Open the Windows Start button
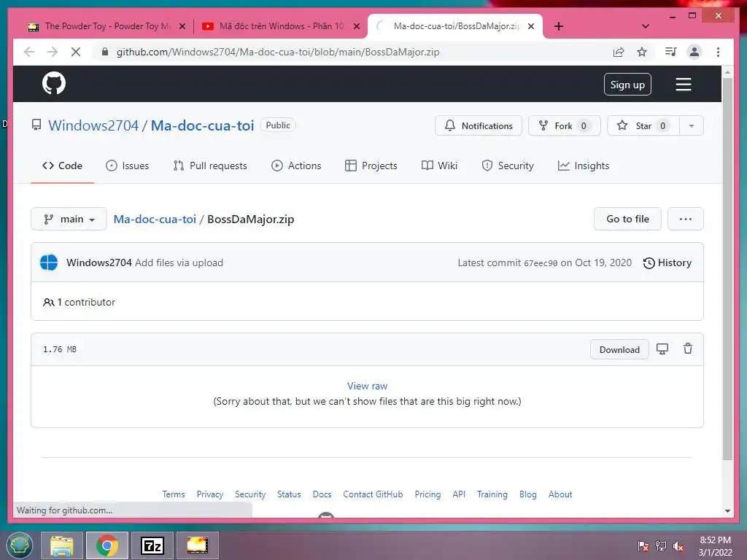Screen dimensions: 747x560 coord(20,545)
